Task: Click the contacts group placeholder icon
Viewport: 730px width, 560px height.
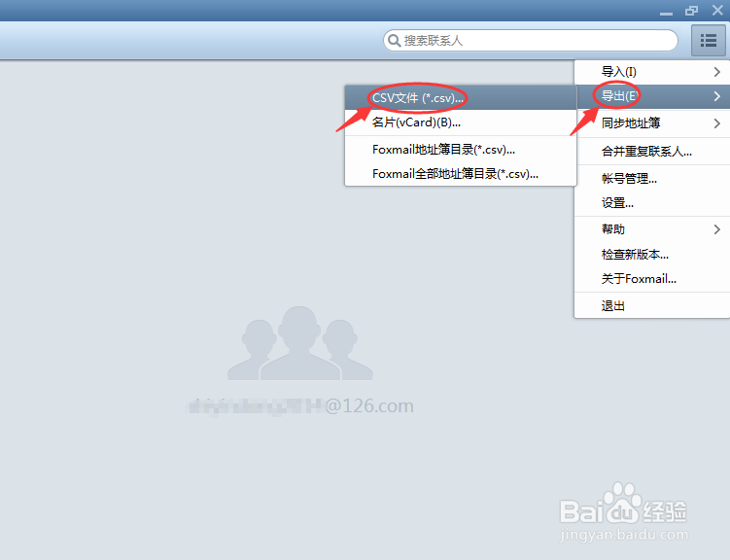Action: (300, 343)
